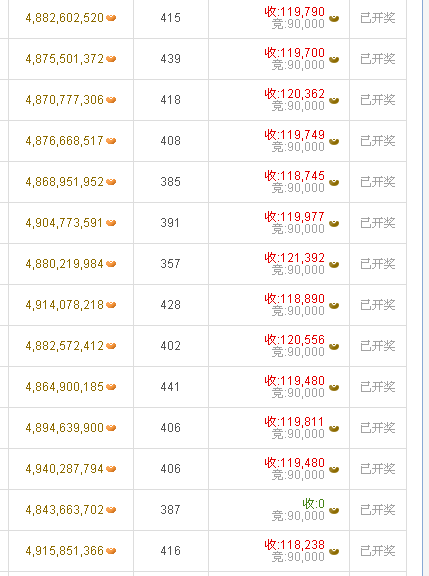
Task: Click the gold ingot icon next to 收:121,392
Action: tap(334, 264)
